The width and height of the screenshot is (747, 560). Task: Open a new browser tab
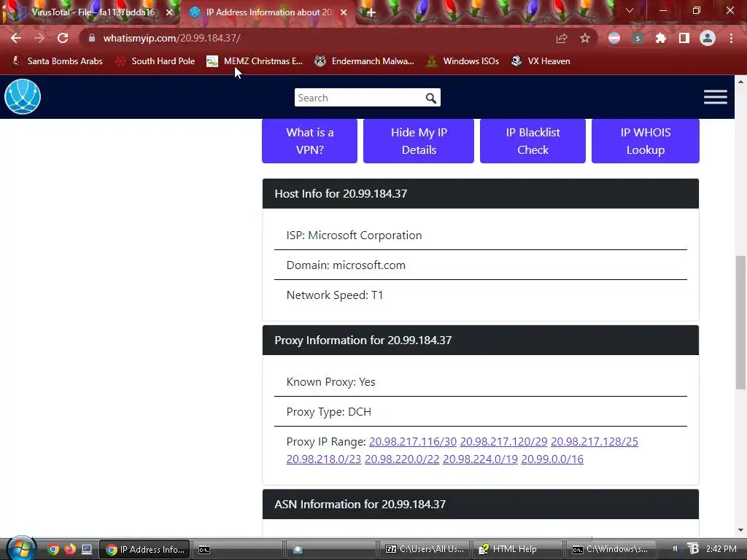click(x=371, y=12)
